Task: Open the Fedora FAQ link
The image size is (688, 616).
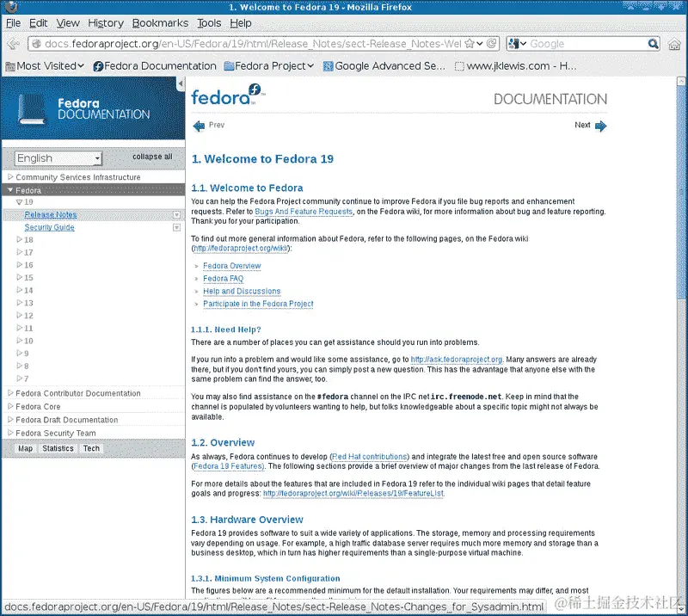Action: tap(223, 279)
